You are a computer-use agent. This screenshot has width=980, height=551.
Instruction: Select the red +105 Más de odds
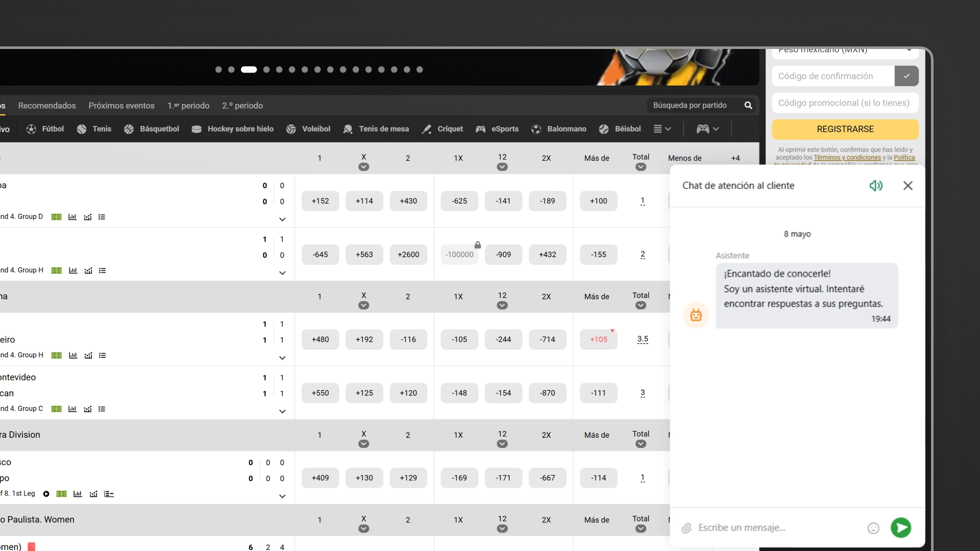point(598,339)
